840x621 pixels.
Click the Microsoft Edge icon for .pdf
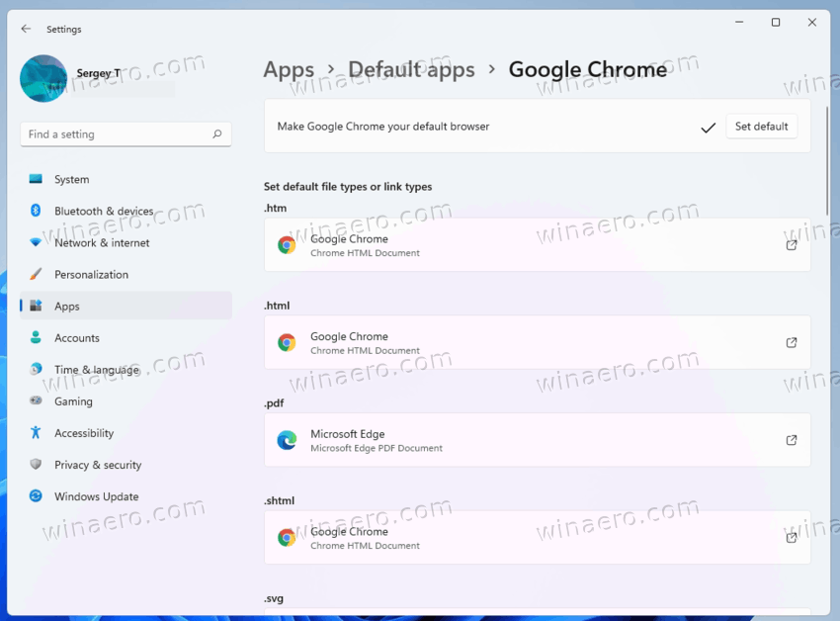click(287, 440)
